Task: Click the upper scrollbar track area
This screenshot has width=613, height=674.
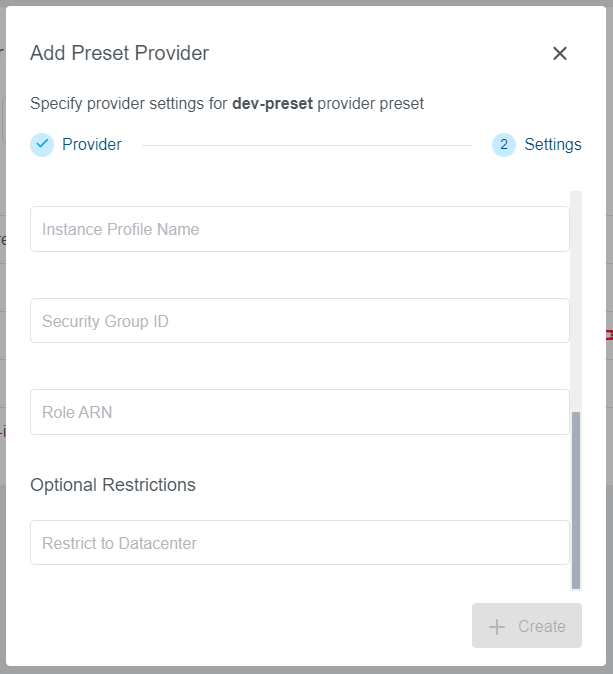Action: pos(576,300)
